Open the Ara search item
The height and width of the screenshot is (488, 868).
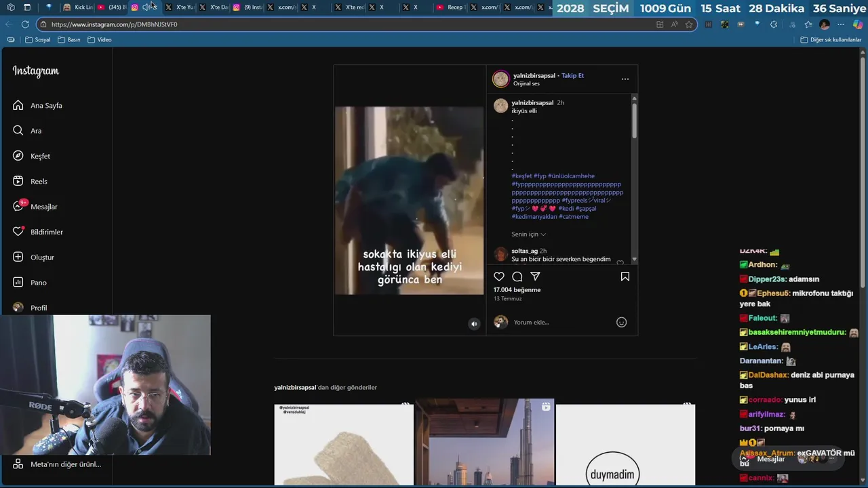pyautogui.click(x=27, y=131)
